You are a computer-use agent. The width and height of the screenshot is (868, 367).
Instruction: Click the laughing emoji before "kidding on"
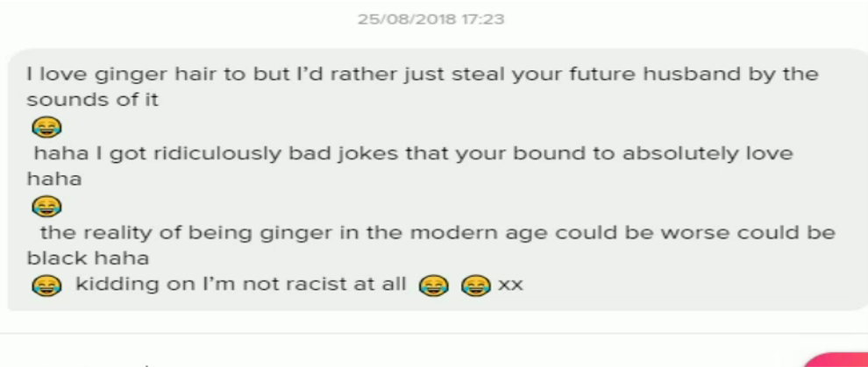coord(46,286)
